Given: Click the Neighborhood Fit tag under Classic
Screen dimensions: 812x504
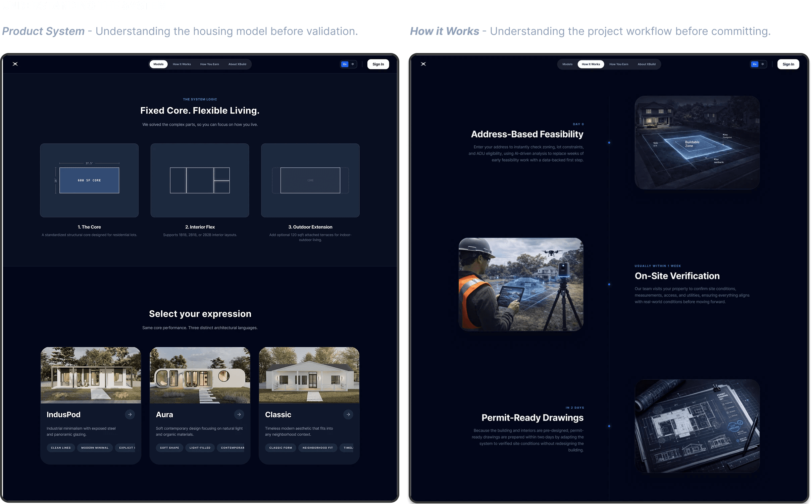Looking at the screenshot, I should pos(317,448).
